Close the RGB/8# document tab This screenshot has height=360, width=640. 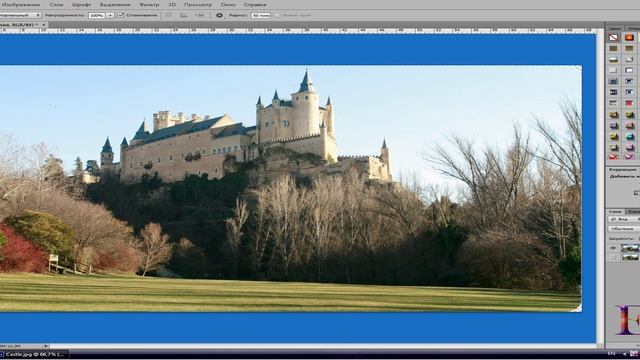[44, 24]
